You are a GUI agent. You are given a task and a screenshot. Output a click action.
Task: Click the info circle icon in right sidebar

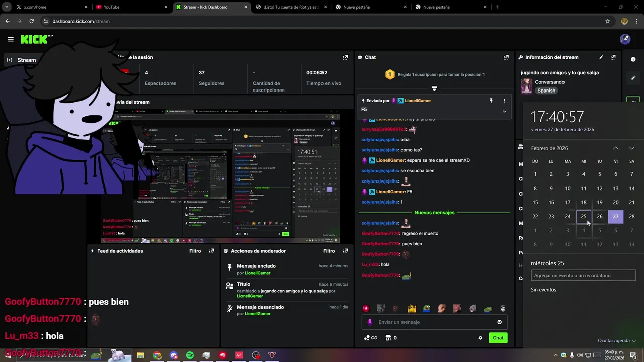(x=633, y=59)
